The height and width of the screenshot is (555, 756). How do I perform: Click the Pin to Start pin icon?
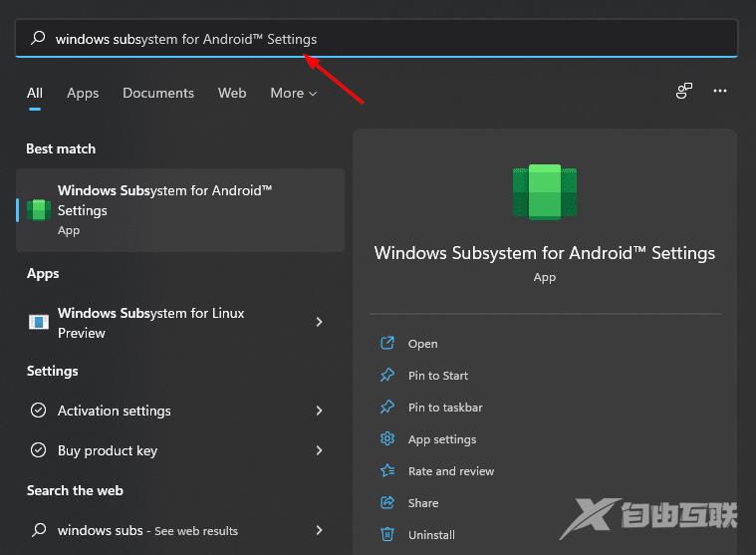point(387,375)
